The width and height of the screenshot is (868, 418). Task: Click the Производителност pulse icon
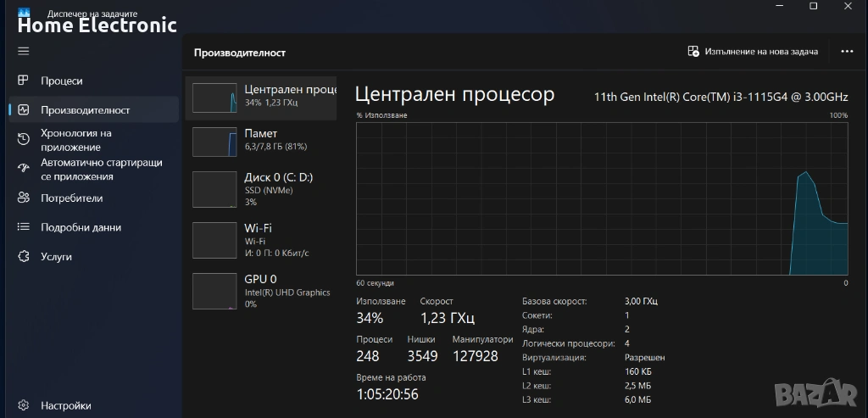[x=24, y=109]
